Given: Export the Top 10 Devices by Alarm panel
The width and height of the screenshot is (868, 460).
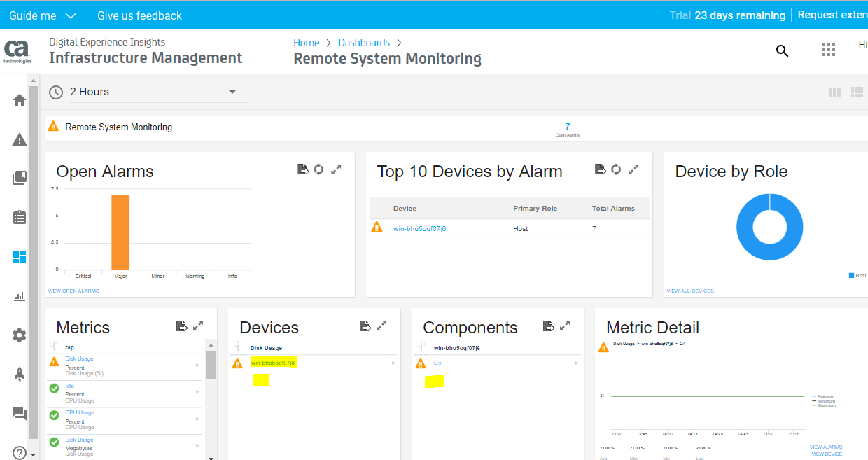Looking at the screenshot, I should point(600,169).
